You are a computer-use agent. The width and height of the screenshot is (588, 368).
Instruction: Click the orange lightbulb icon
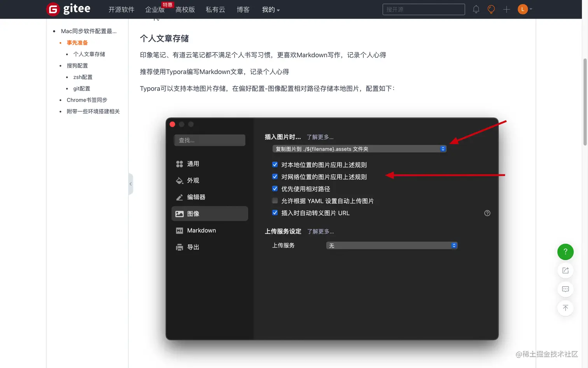point(491,9)
